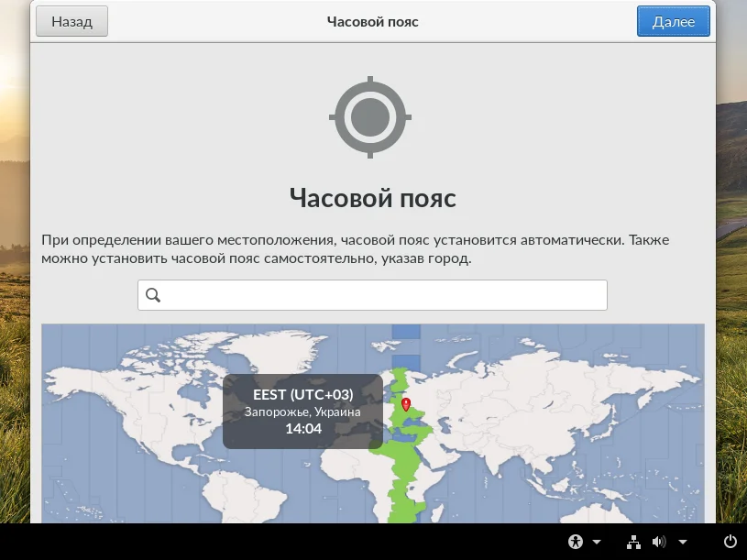Expand the accessibility dropdown arrow

tap(597, 542)
